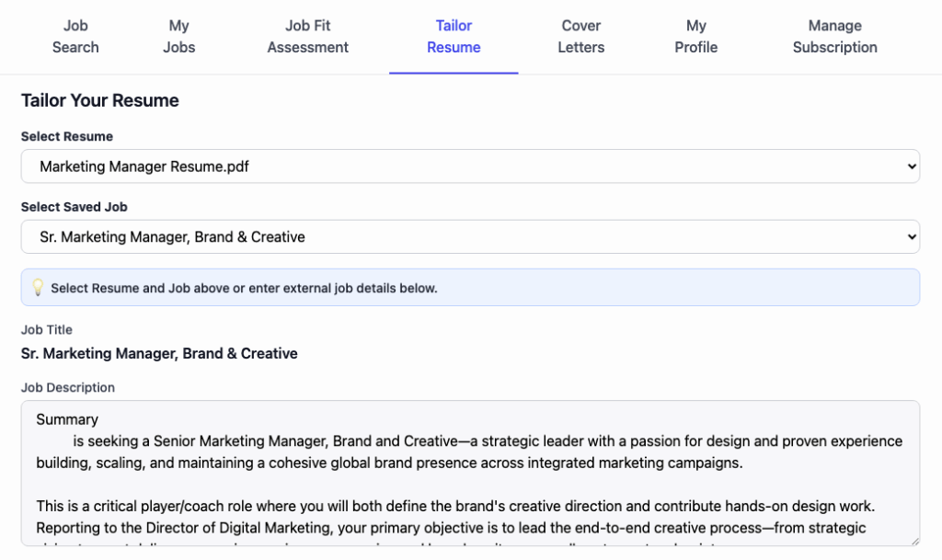
Task: Open the Job Search tab
Action: click(x=75, y=37)
